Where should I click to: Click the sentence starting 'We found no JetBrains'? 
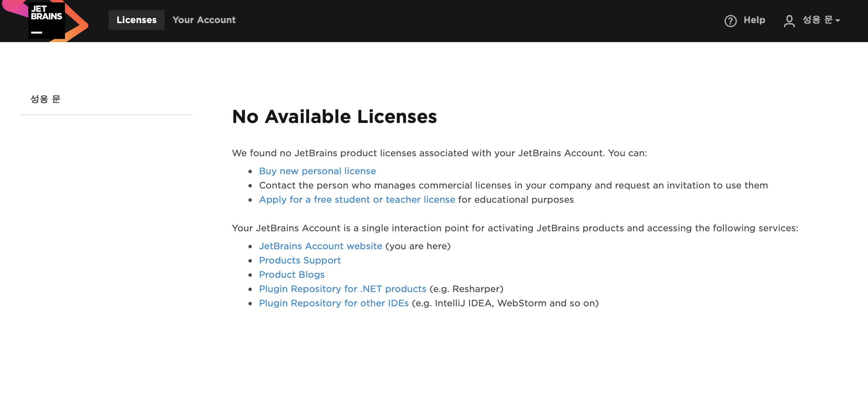(x=439, y=153)
